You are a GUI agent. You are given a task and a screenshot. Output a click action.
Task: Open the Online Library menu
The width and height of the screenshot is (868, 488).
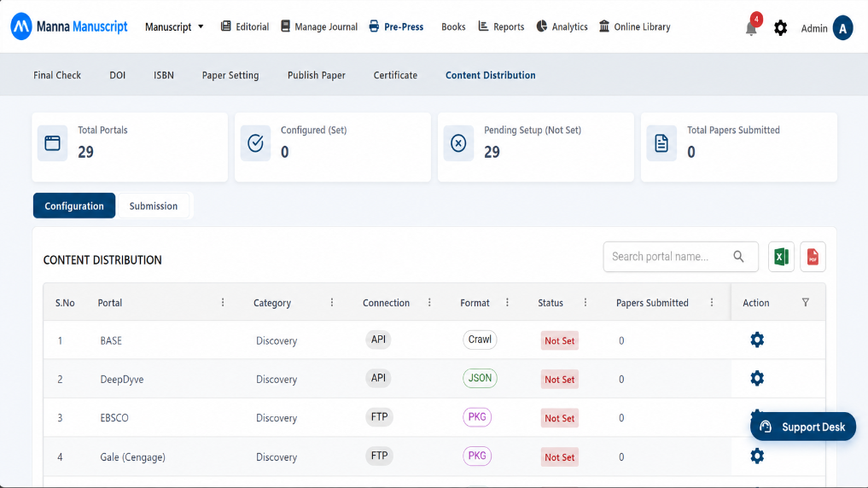(634, 26)
